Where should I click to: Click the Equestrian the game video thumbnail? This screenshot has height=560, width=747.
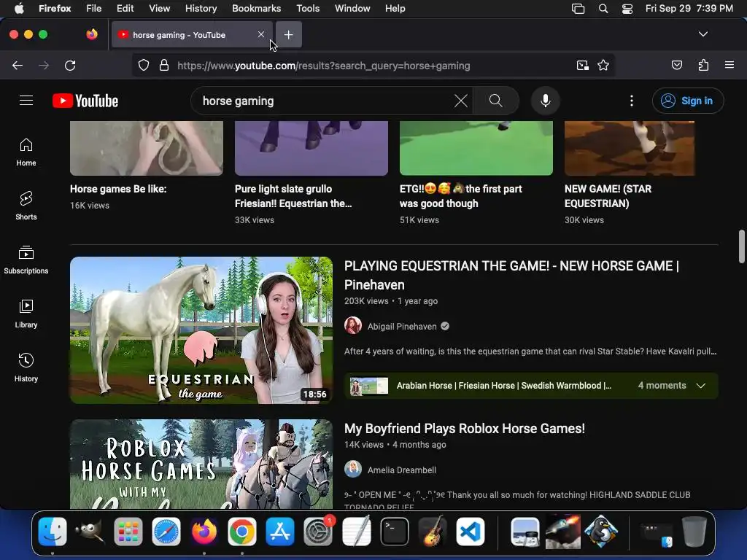(x=201, y=330)
